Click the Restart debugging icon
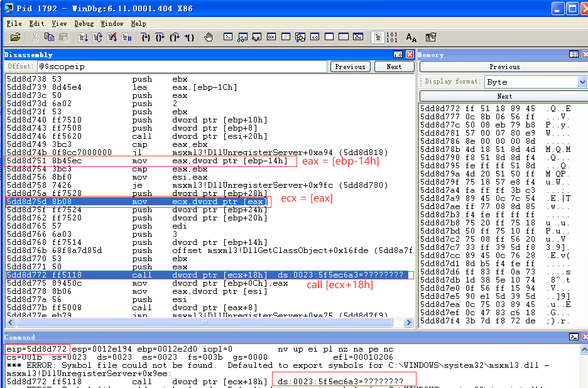This screenshot has width=588, height=388. 97,37
